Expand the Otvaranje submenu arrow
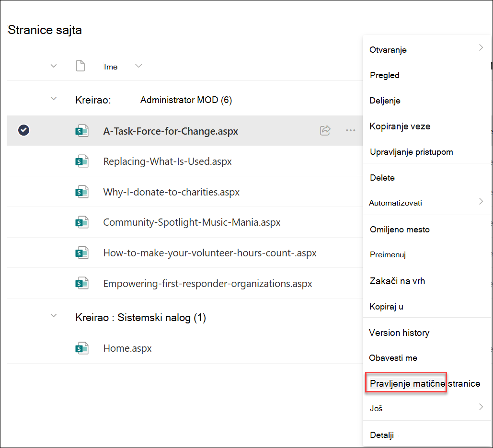Screen dimensions: 493x448 pos(481,47)
